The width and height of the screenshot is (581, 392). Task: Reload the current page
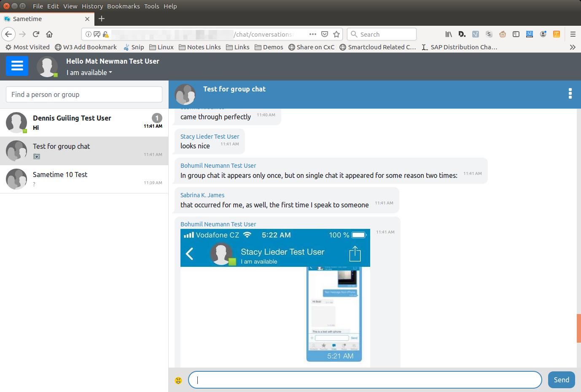pyautogui.click(x=36, y=34)
